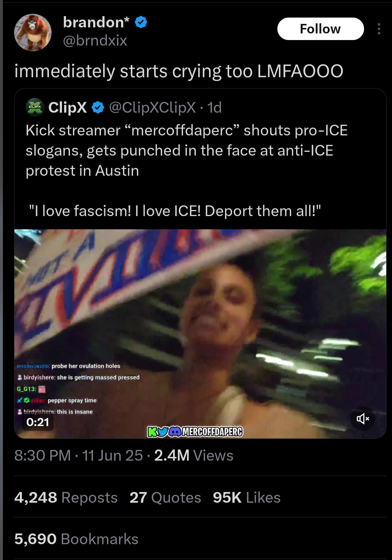Open the three-dot more options menu
The height and width of the screenshot is (560, 392).
(379, 29)
